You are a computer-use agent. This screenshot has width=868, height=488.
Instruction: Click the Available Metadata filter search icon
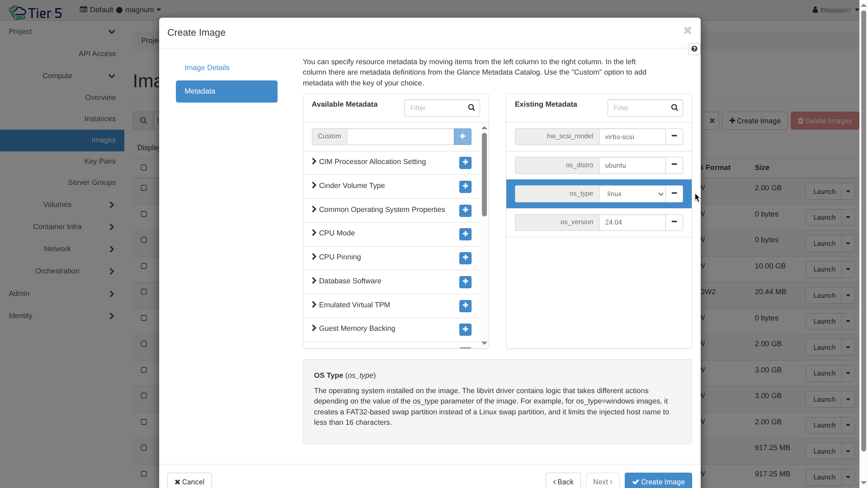472,108
